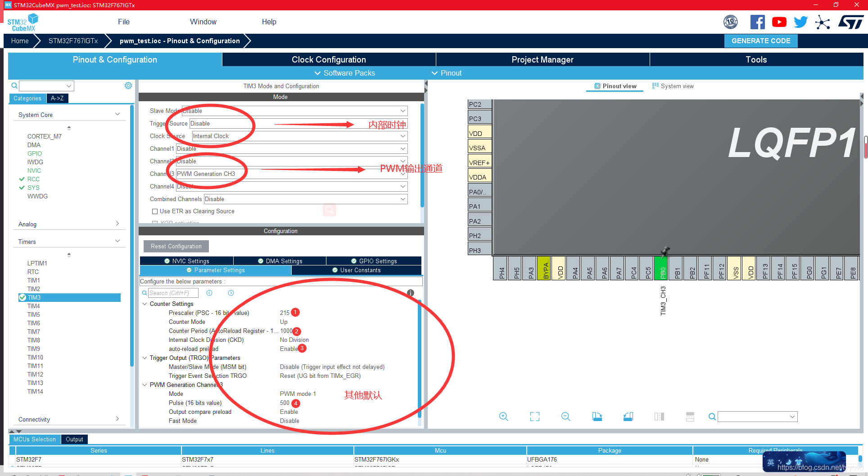This screenshot has width=868, height=476.
Task: Open the ST Twitter icon
Action: click(x=800, y=22)
